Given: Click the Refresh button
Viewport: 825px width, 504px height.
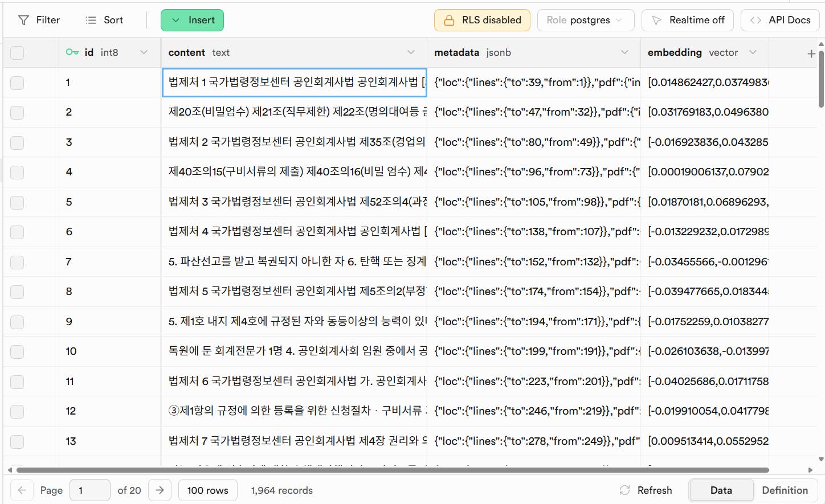Looking at the screenshot, I should click(646, 490).
